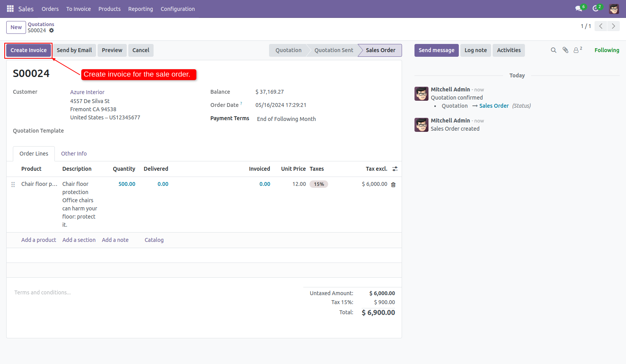The image size is (626, 364).
Task: Open the Mitchell Admin avatar menu
Action: point(614,8)
